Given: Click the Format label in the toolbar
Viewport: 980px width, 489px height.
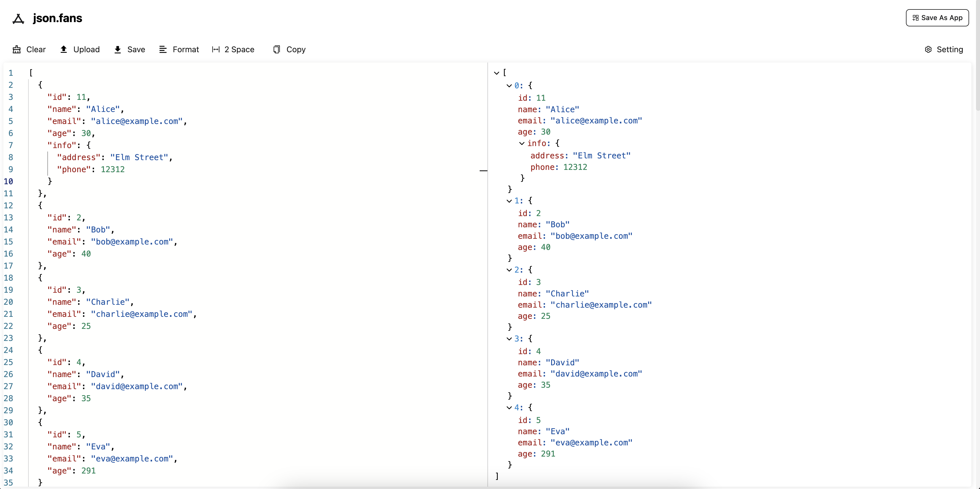Looking at the screenshot, I should pyautogui.click(x=186, y=49).
